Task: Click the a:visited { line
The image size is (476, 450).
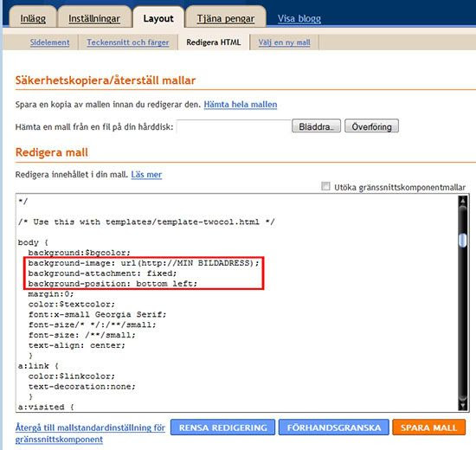Action: coord(46,407)
